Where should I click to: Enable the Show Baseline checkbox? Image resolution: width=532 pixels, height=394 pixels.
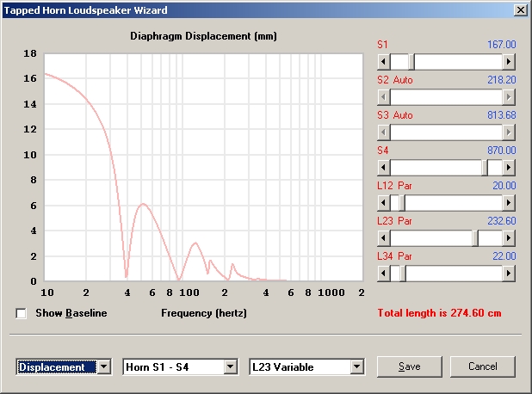pyautogui.click(x=21, y=313)
